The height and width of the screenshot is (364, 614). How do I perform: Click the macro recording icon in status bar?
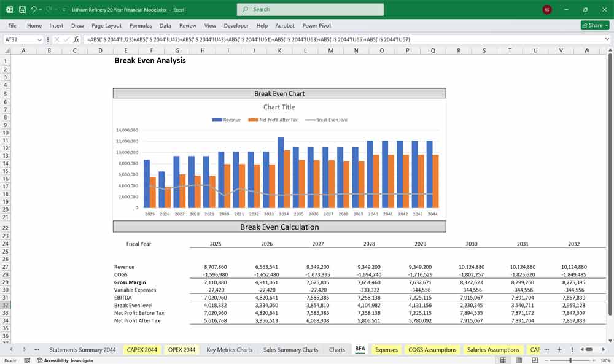28,360
